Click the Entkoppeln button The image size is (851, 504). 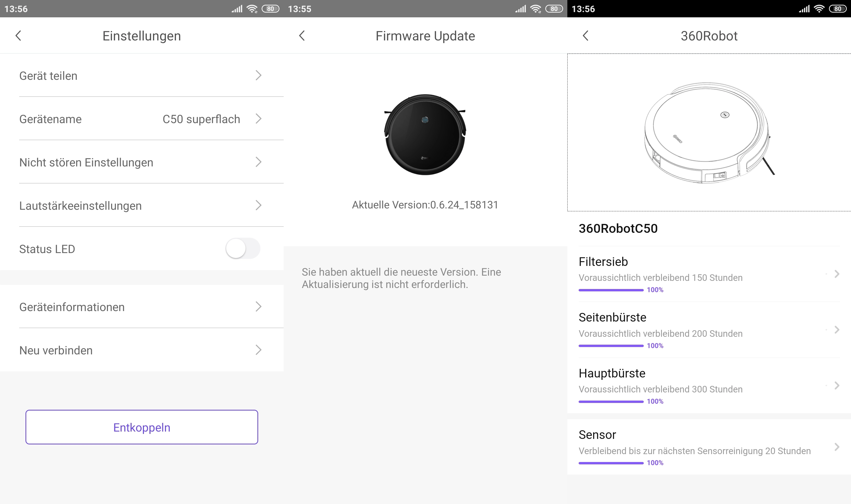[x=142, y=427]
